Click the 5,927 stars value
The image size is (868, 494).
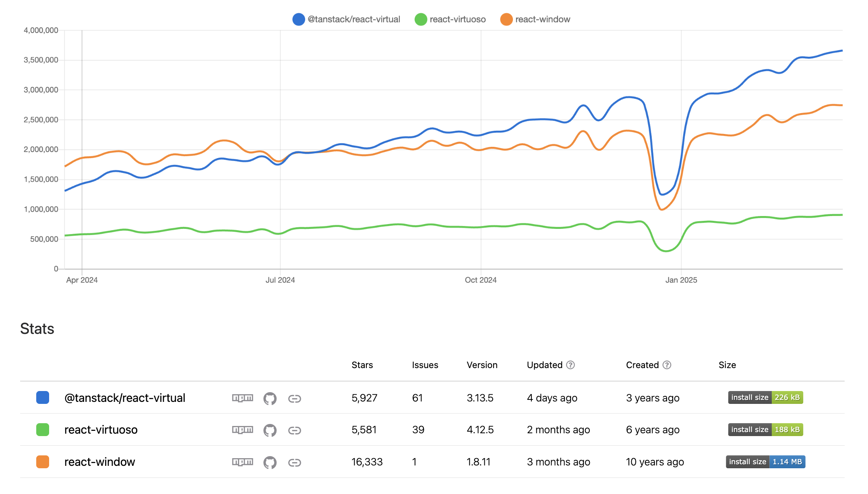click(364, 398)
